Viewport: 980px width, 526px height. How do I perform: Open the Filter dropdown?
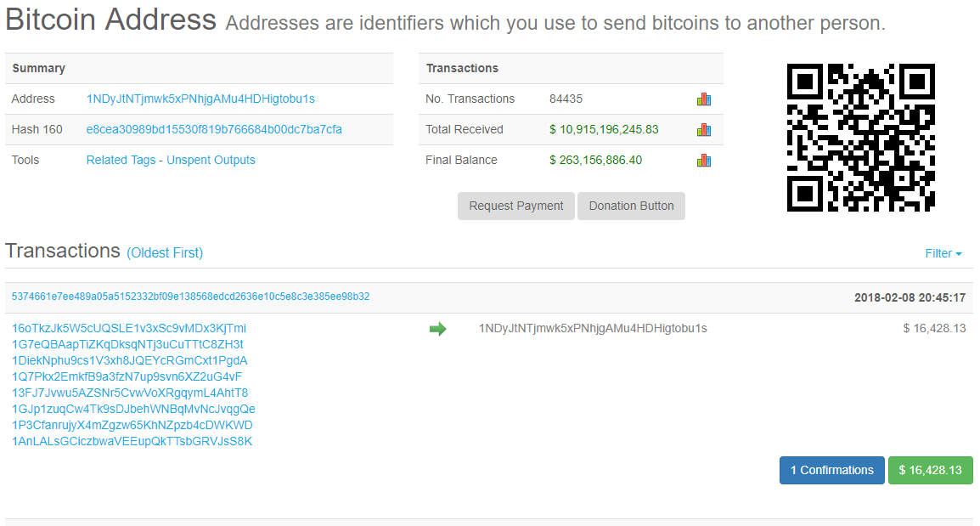pyautogui.click(x=943, y=253)
